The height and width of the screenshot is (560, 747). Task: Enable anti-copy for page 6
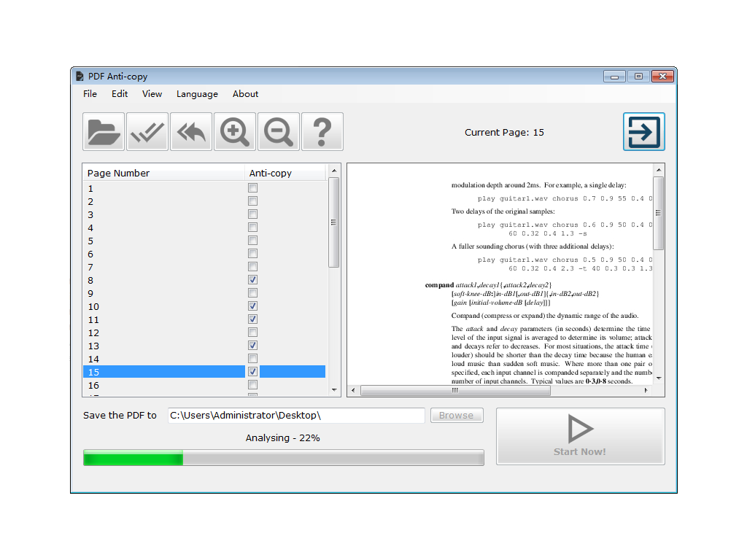(253, 253)
